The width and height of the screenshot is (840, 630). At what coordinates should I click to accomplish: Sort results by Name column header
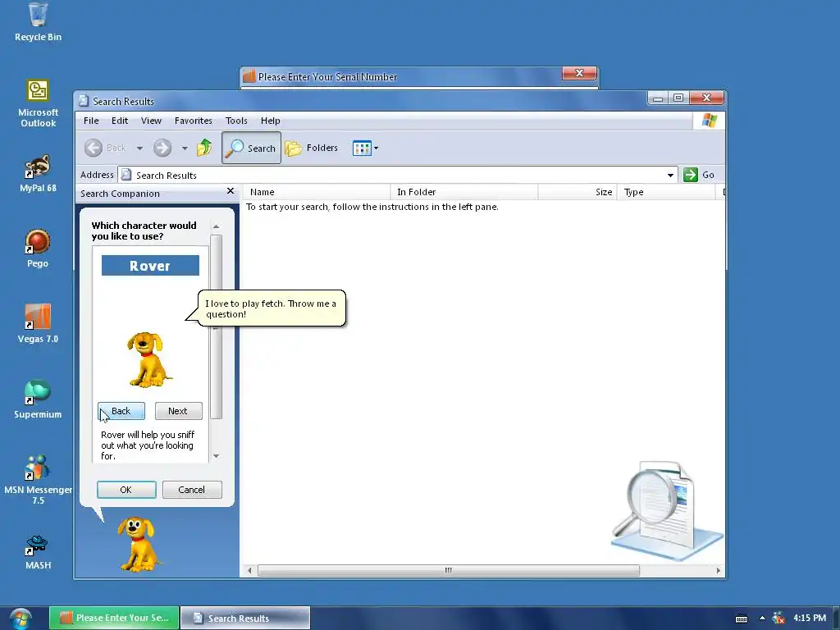point(317,192)
